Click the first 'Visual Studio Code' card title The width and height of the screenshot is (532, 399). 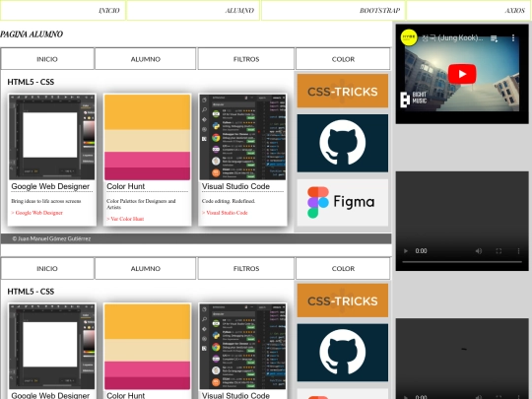(235, 186)
